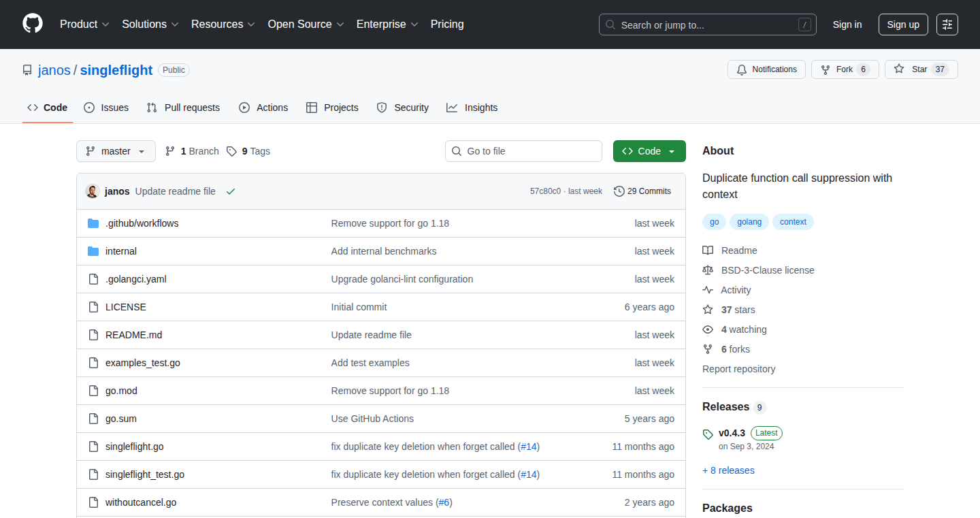Click the pulse icon next to Activity
This screenshot has width=980, height=518.
pyautogui.click(x=708, y=290)
